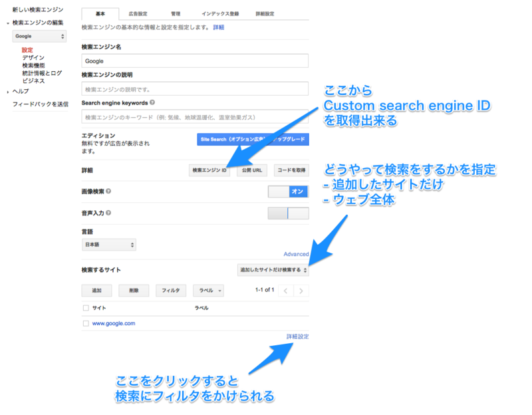Check the select-all sites checkbox
Image resolution: width=532 pixels, height=415 pixels.
[86, 308]
